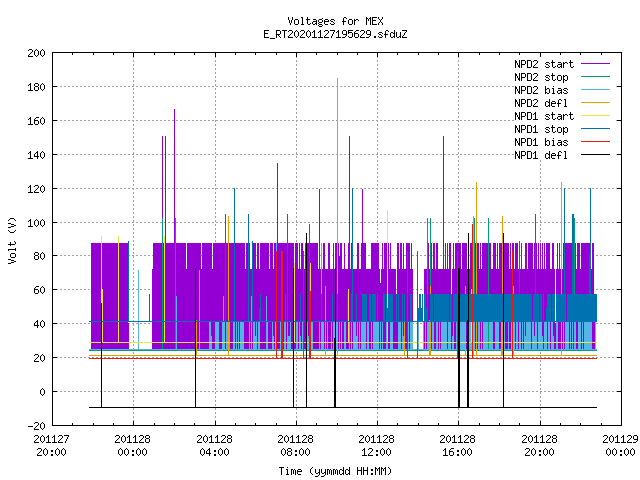Click the red NPD1 bias legend line
This screenshot has height=480, width=640.
[595, 142]
